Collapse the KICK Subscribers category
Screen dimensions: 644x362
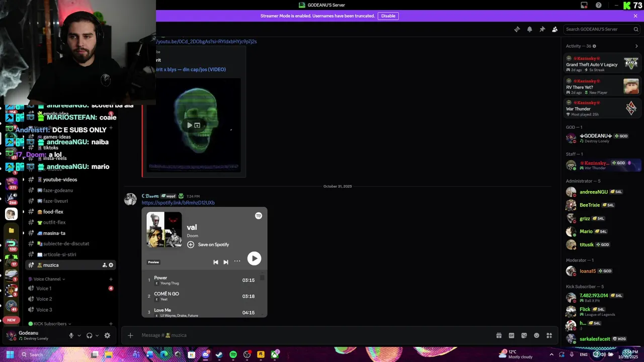(50, 324)
